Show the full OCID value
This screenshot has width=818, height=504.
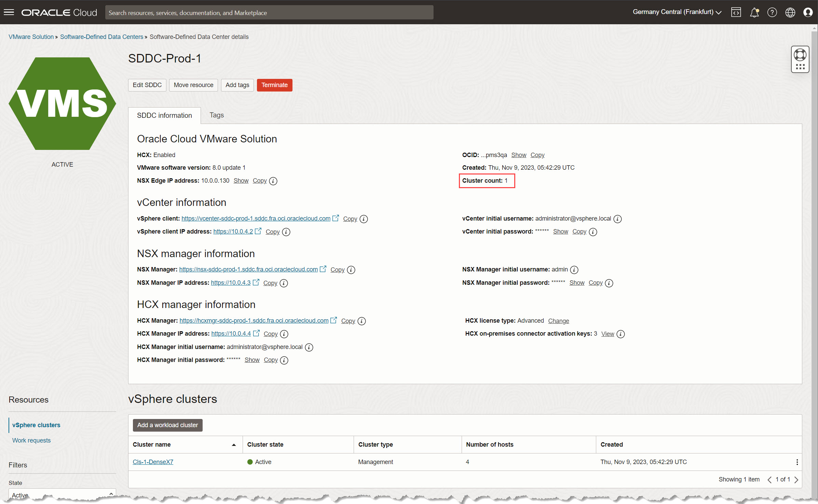[518, 155]
